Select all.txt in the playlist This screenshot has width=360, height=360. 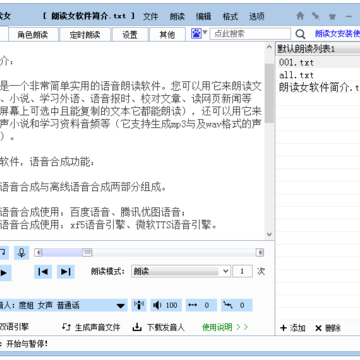318,75
